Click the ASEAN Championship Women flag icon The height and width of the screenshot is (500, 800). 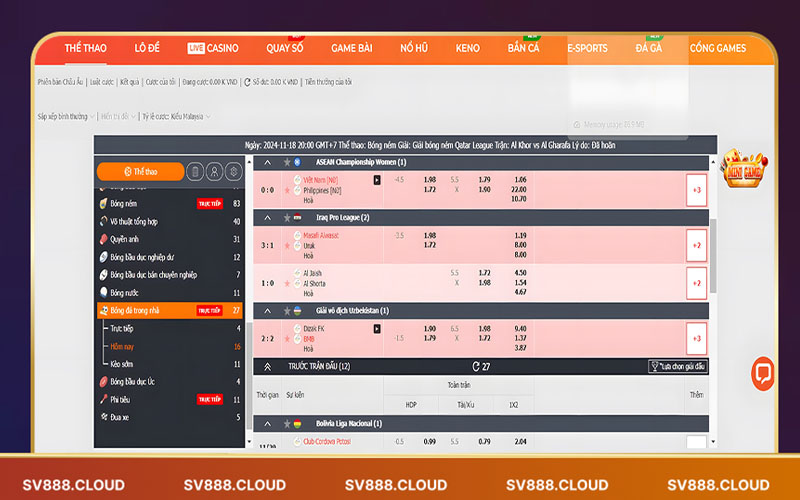click(297, 162)
